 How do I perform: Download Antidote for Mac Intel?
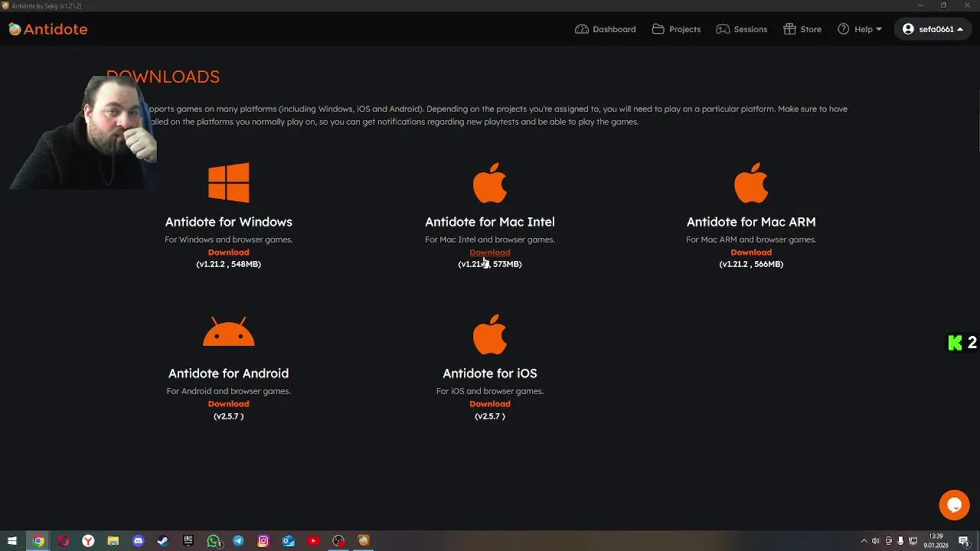pos(490,252)
